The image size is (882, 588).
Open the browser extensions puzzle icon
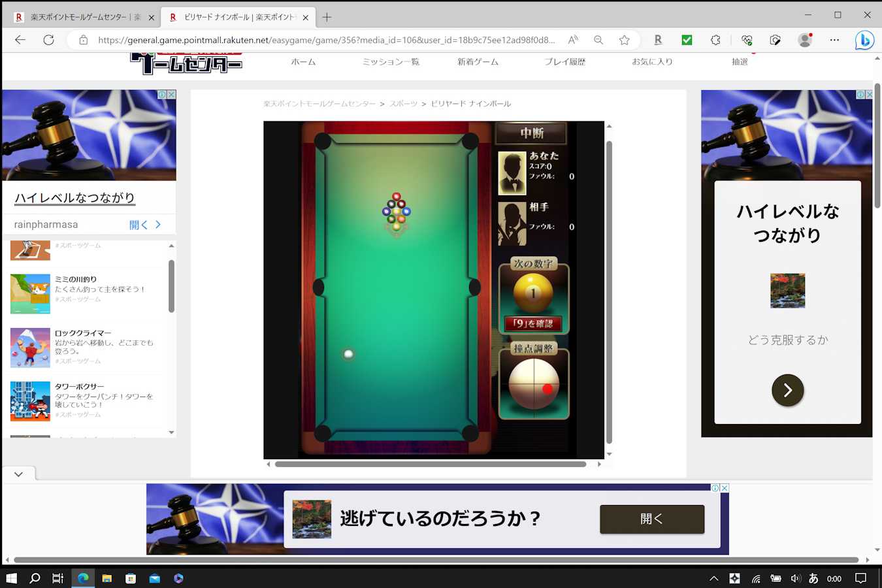coord(715,40)
